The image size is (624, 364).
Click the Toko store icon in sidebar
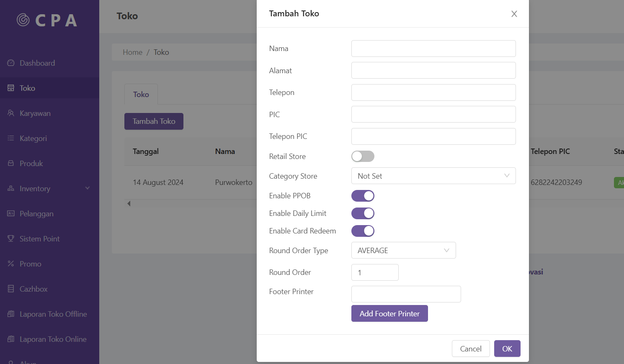pyautogui.click(x=11, y=88)
